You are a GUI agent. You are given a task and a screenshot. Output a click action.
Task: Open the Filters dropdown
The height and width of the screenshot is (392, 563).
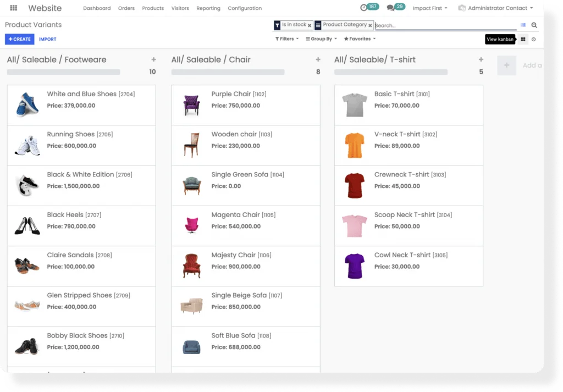(x=287, y=39)
